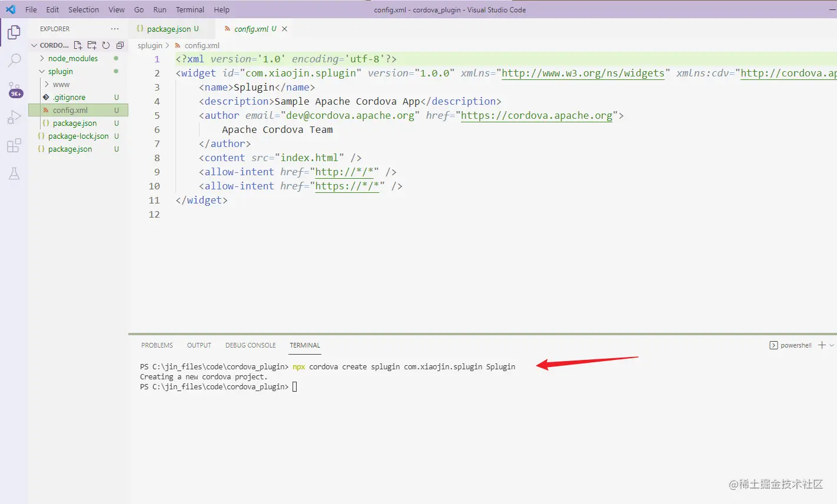837x504 pixels.
Task: Open the File menu
Action: (31, 9)
